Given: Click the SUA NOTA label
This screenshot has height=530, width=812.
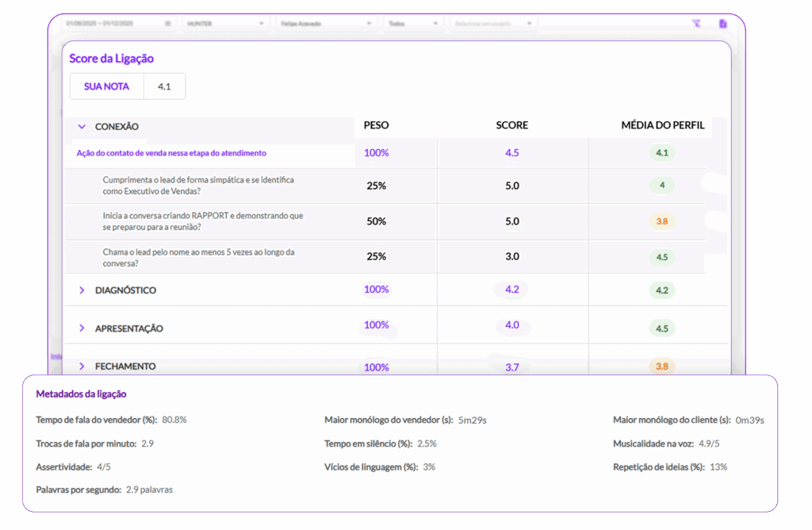Looking at the screenshot, I should point(106,86).
